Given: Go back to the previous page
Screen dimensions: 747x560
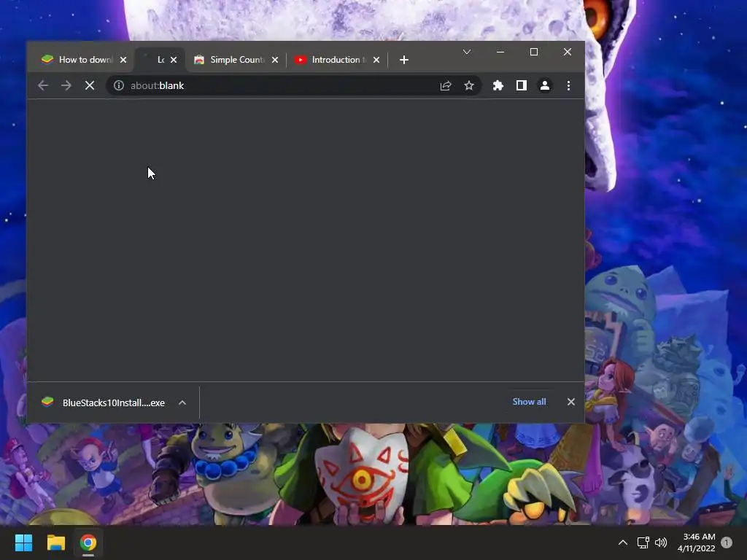Looking at the screenshot, I should click(x=43, y=86).
